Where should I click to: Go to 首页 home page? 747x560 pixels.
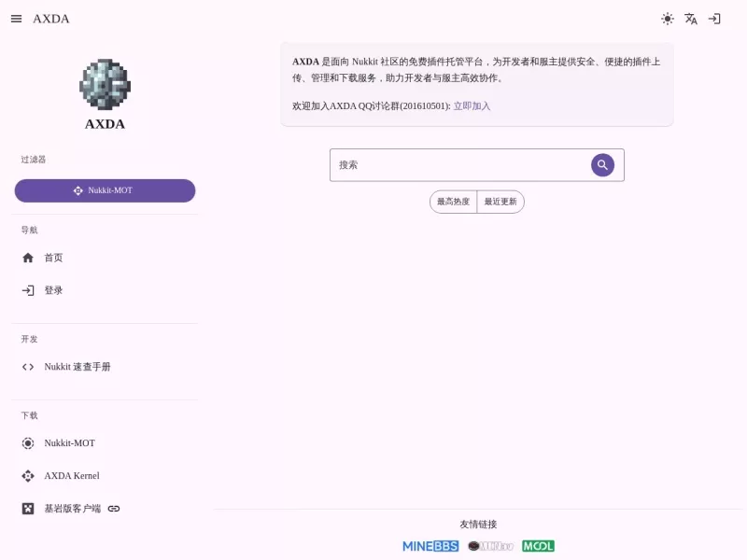click(x=105, y=258)
